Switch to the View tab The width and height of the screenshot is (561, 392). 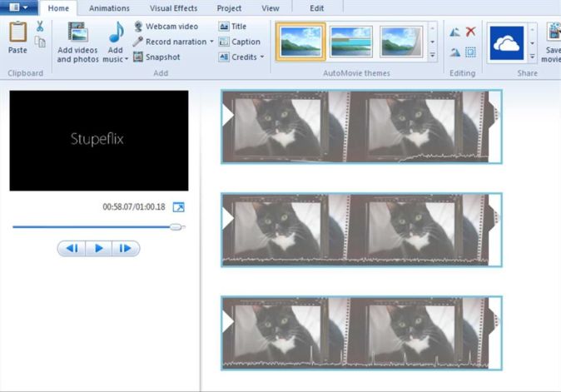pos(271,8)
